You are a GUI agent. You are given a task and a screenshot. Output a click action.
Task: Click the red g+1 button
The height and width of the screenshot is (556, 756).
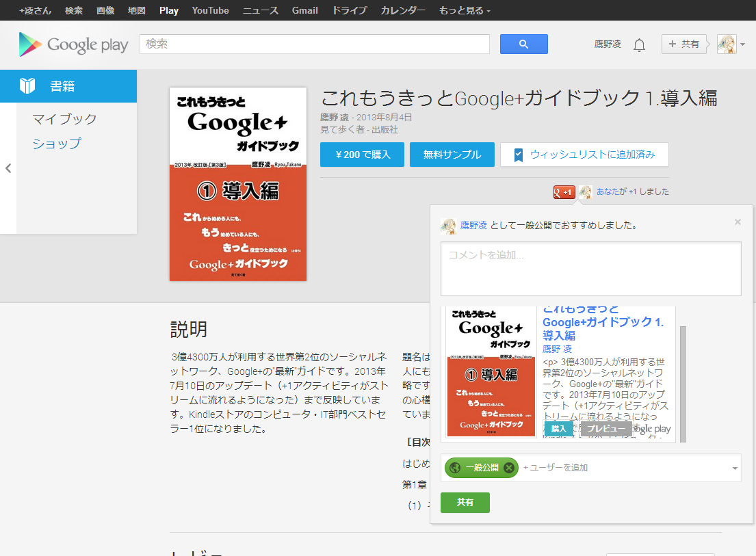[x=564, y=191]
